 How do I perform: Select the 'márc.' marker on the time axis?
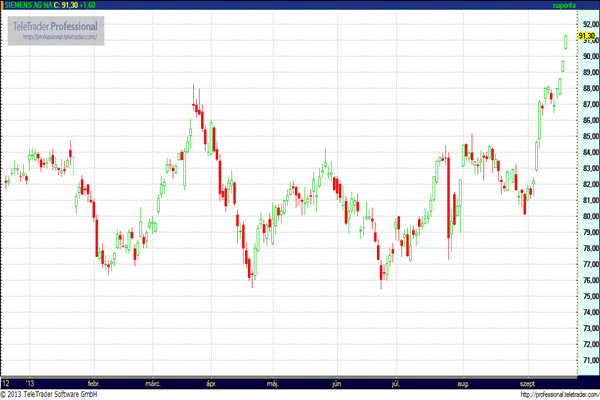pos(153,383)
